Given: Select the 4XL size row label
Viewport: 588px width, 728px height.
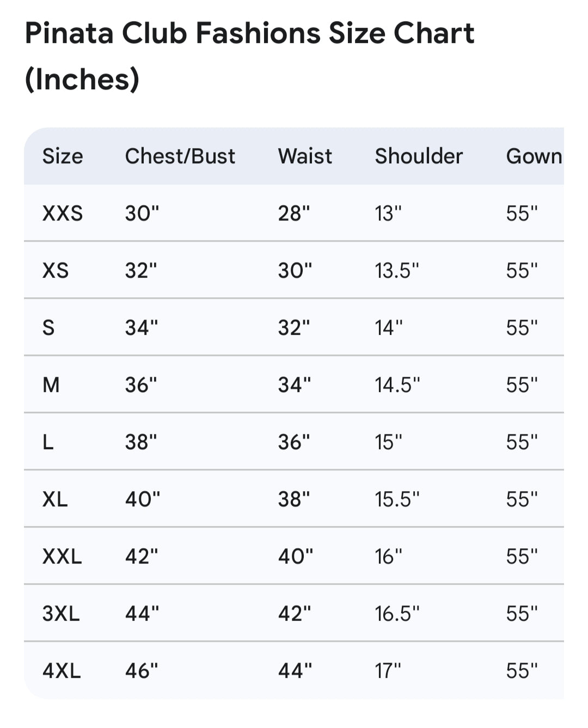Looking at the screenshot, I should coord(62,671).
